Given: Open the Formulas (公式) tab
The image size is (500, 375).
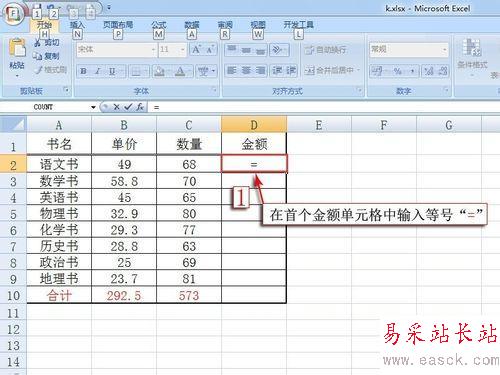Looking at the screenshot, I should [159, 25].
